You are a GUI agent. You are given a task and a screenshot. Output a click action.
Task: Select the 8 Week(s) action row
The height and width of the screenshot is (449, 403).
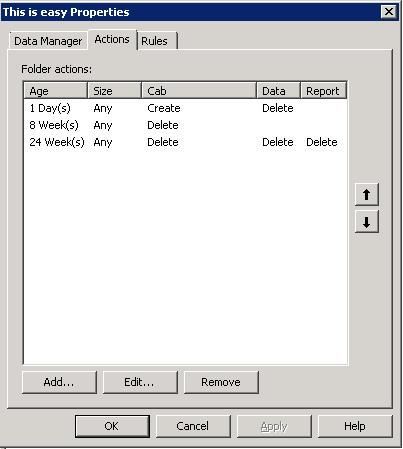186,125
